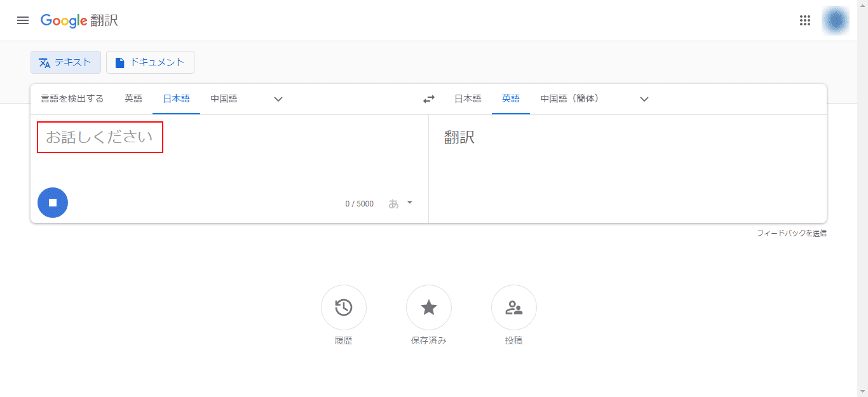
Task: Open input method options arrow
Action: pyautogui.click(x=410, y=203)
